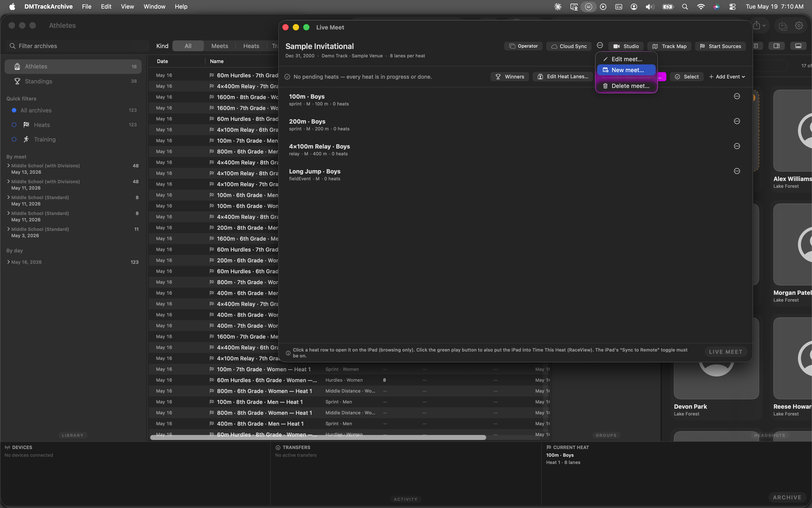
Task: Select row 100m · 7th Grade · Women — Heat 1
Action: (x=349, y=369)
